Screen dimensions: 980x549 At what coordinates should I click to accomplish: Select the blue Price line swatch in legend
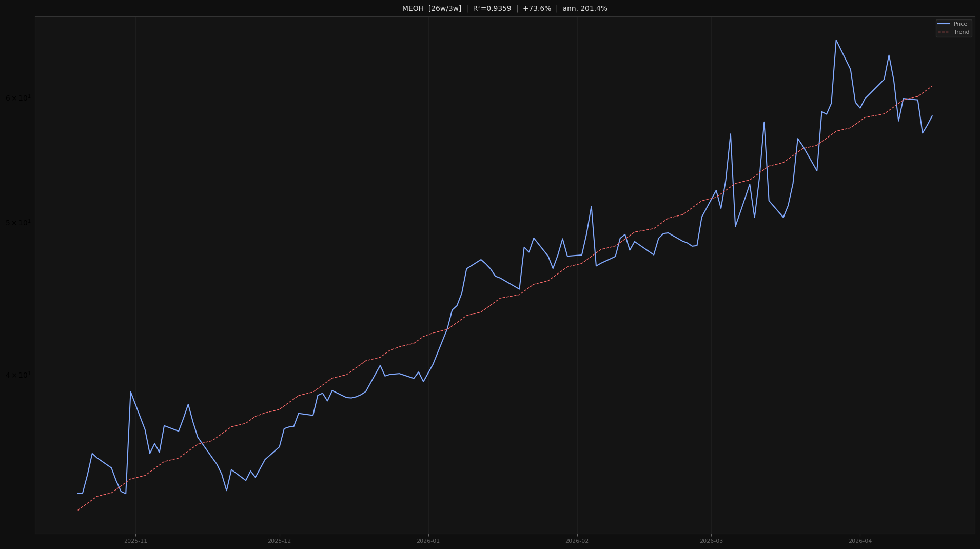[943, 24]
